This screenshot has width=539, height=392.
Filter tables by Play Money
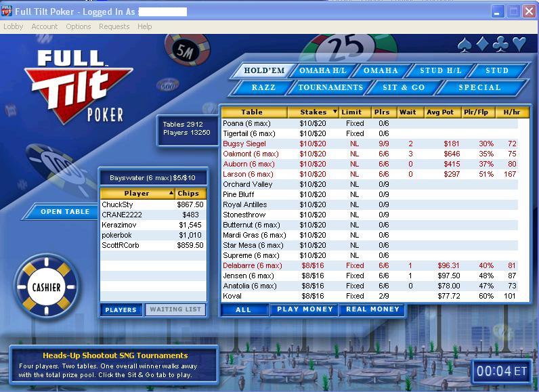[305, 309]
